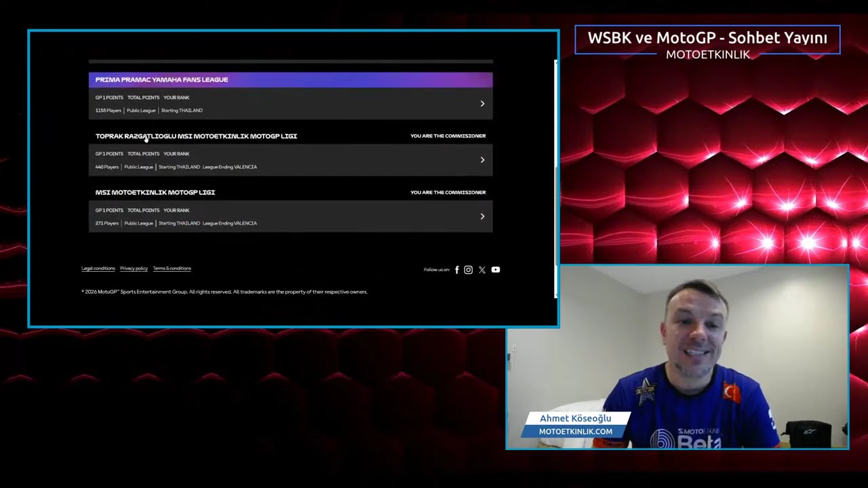Screen dimensions: 868x488
Task: Open the X social icon
Action: click(x=482, y=270)
